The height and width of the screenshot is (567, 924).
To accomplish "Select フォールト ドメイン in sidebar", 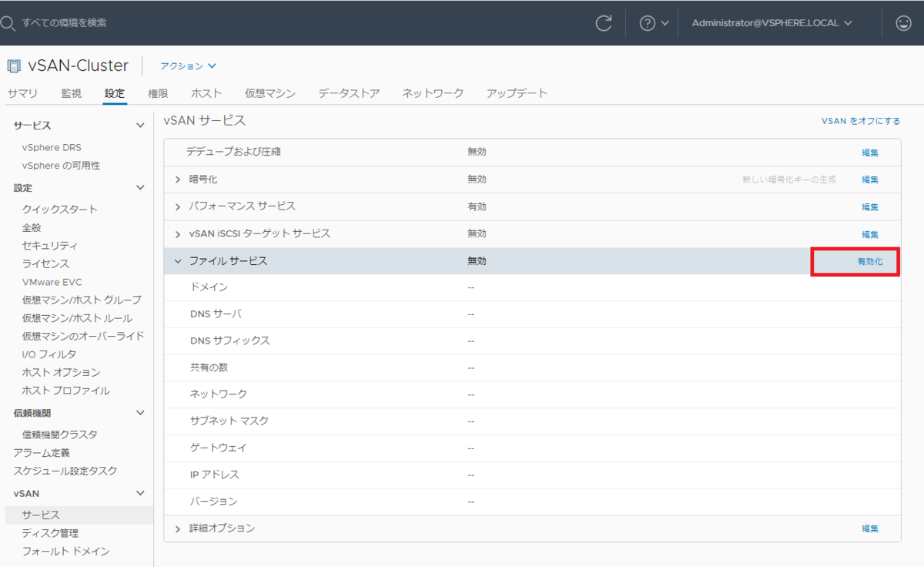I will 65,551.
